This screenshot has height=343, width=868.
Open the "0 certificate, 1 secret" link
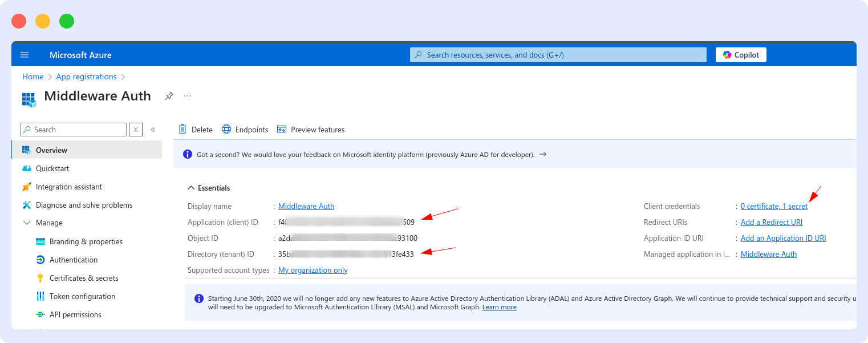[x=774, y=206]
